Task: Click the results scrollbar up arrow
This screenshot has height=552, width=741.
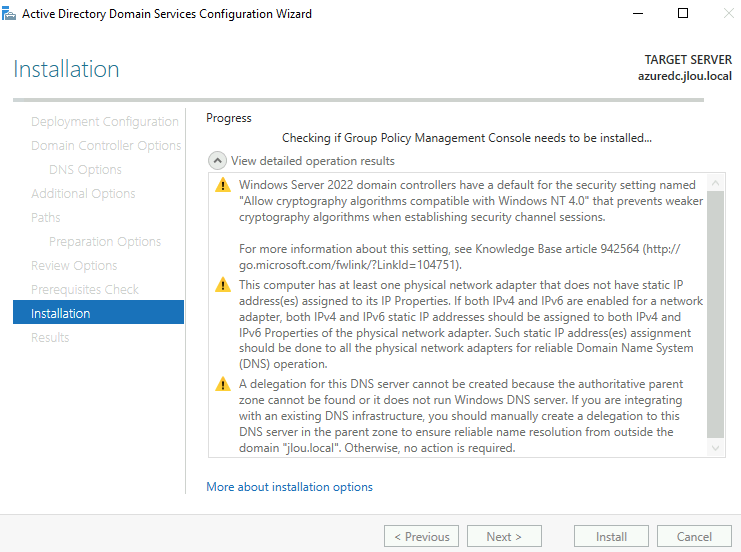Action: tap(715, 182)
